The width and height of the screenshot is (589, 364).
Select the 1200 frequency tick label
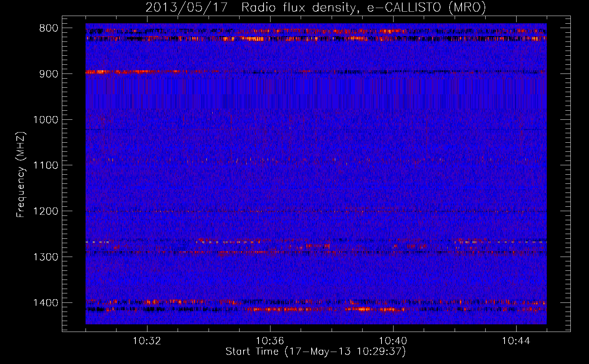coord(46,211)
